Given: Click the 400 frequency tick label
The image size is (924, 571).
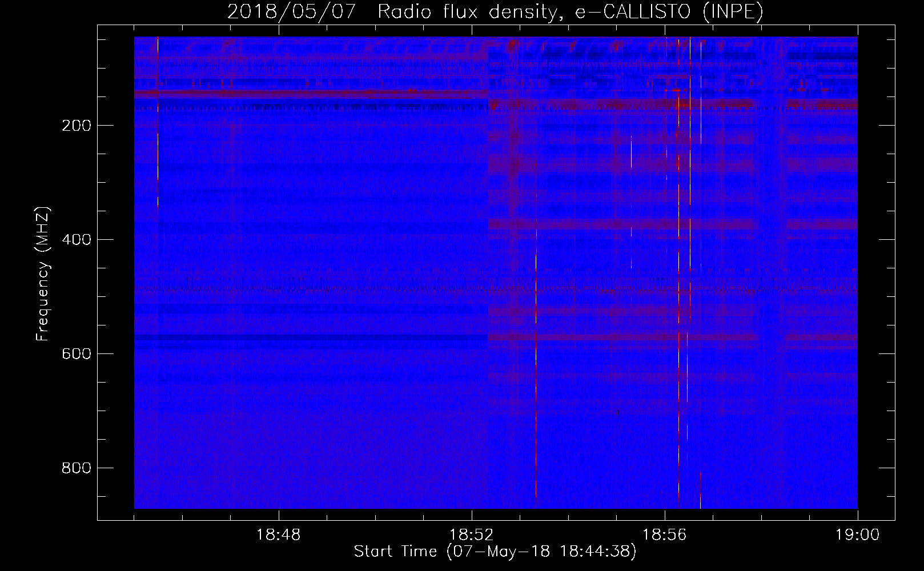Looking at the screenshot, I should tap(77, 240).
